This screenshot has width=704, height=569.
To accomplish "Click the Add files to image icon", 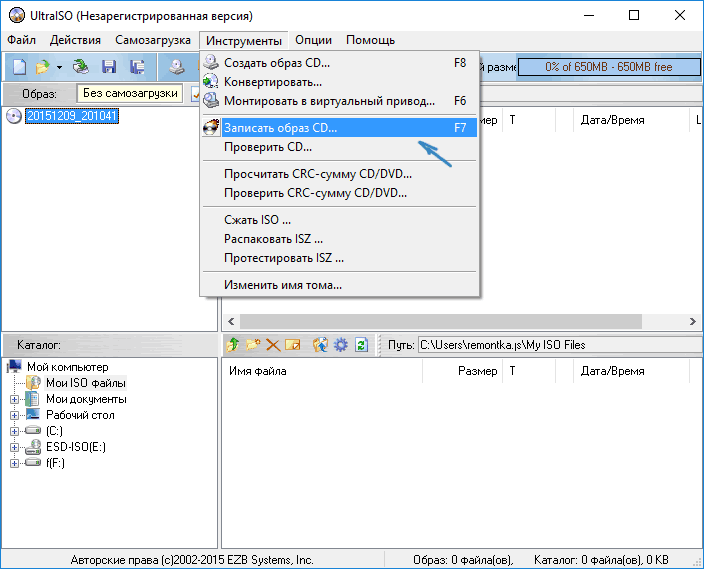I will (x=321, y=345).
